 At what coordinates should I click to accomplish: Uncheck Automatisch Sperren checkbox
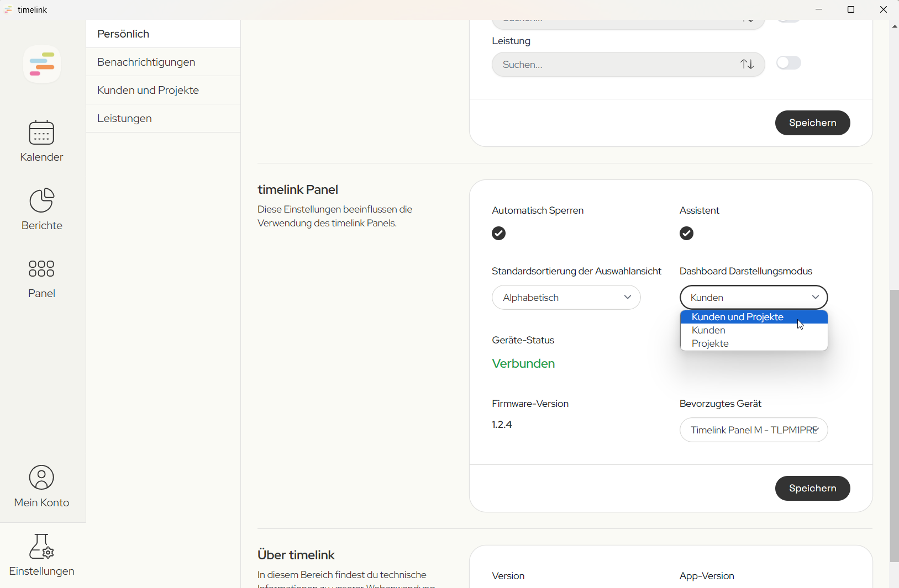(x=499, y=234)
